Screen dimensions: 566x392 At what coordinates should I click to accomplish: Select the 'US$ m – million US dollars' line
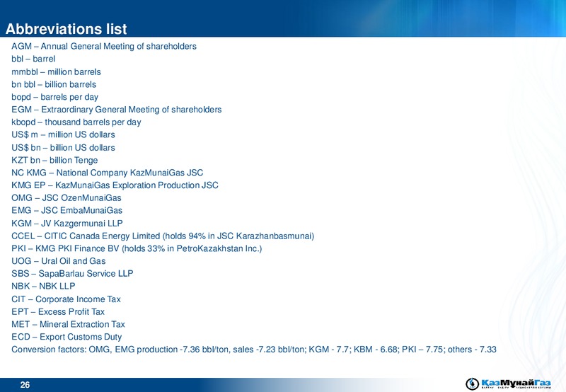click(63, 134)
